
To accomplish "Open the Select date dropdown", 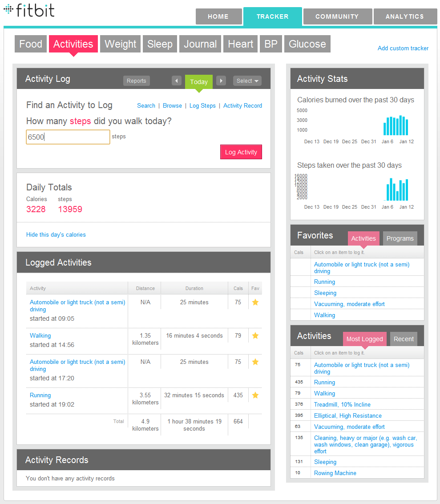I will coord(247,81).
